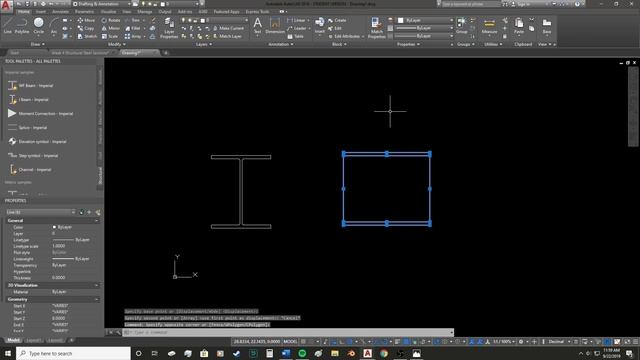
Task: Click Create block button
Action: tap(337, 20)
